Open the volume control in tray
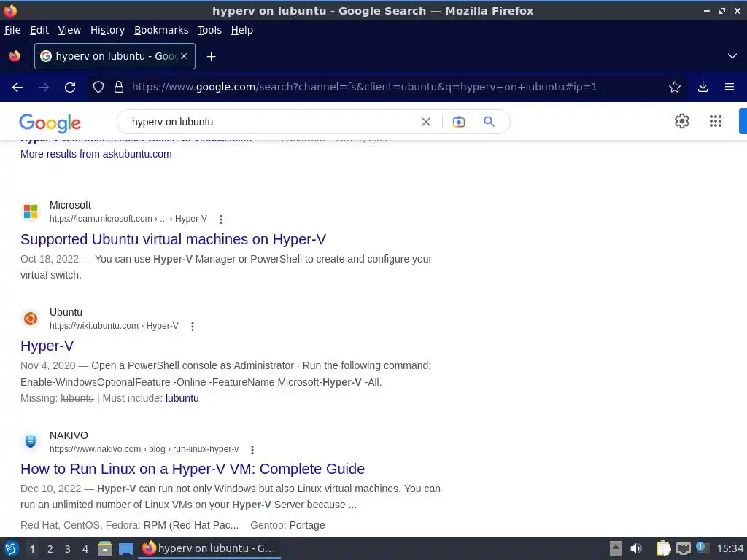 (636, 548)
